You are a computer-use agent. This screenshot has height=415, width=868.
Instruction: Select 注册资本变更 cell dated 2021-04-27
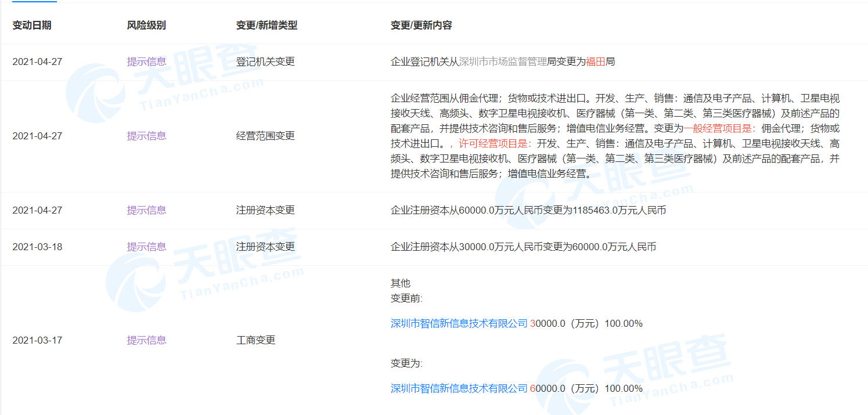pos(265,210)
